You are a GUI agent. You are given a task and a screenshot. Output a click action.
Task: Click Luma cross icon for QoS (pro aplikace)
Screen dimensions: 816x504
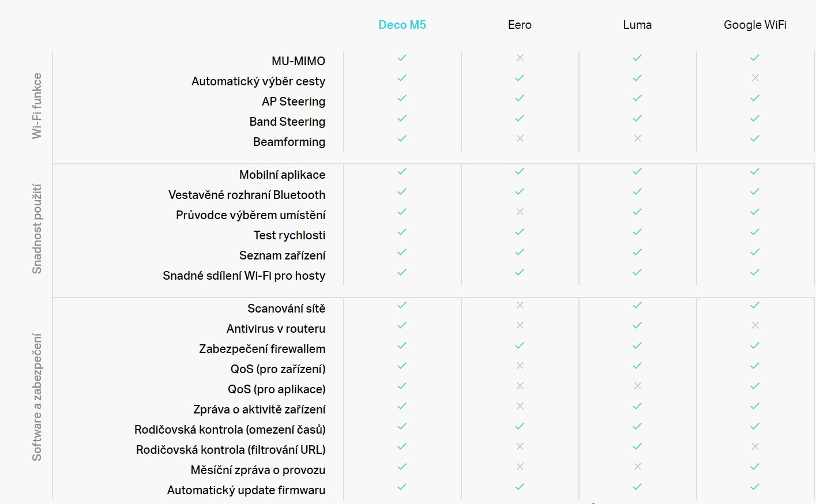tap(637, 386)
